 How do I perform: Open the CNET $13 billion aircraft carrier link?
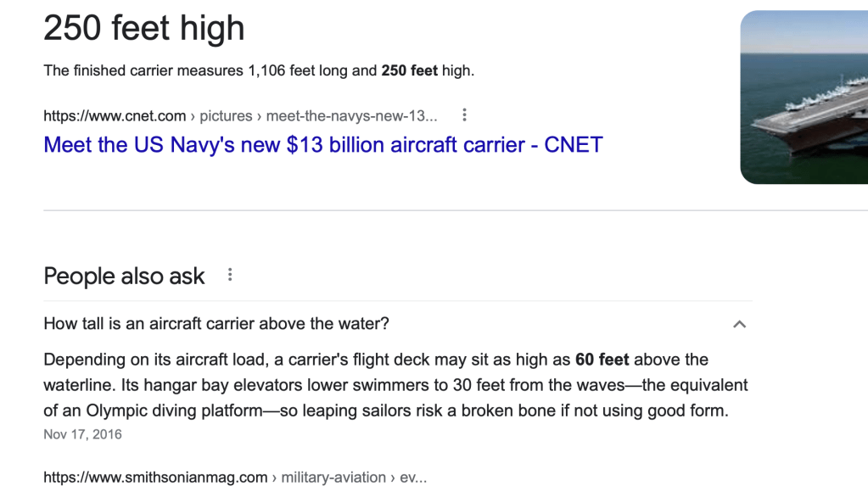322,144
